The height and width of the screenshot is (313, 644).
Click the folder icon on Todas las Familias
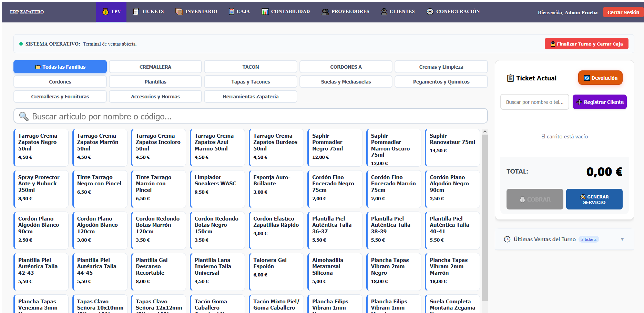[x=38, y=67]
